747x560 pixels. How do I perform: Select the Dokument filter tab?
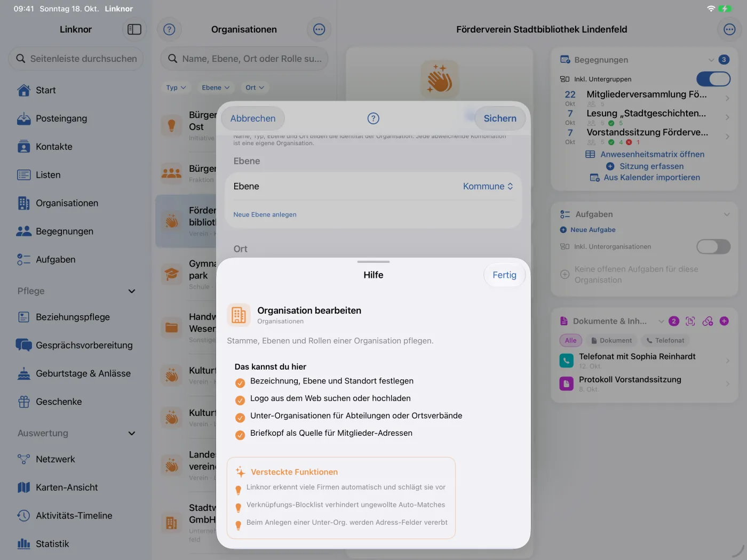611,341
